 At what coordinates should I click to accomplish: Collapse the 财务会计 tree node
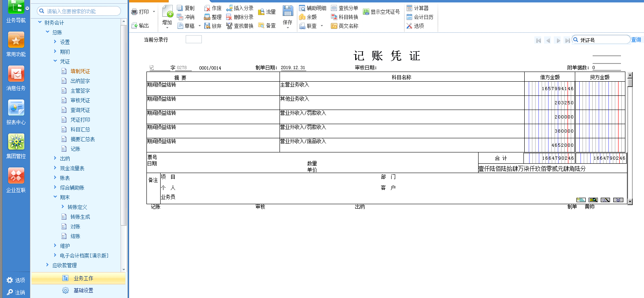[x=40, y=22]
